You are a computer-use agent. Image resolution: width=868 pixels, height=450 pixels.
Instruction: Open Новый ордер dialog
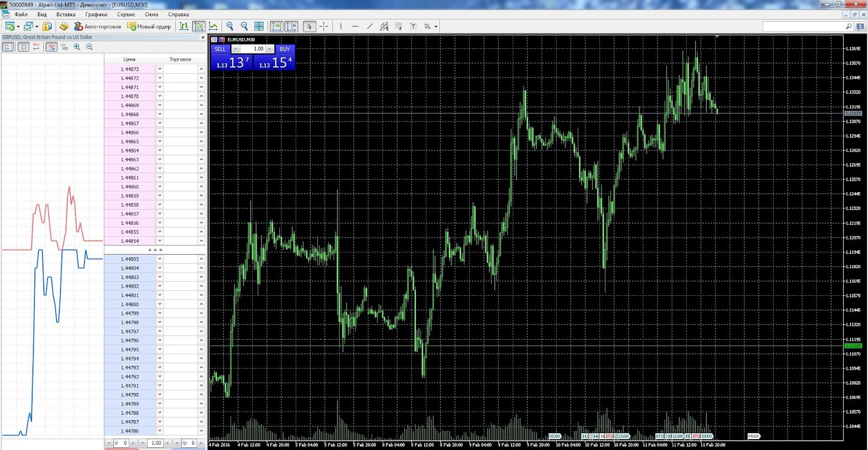[149, 26]
